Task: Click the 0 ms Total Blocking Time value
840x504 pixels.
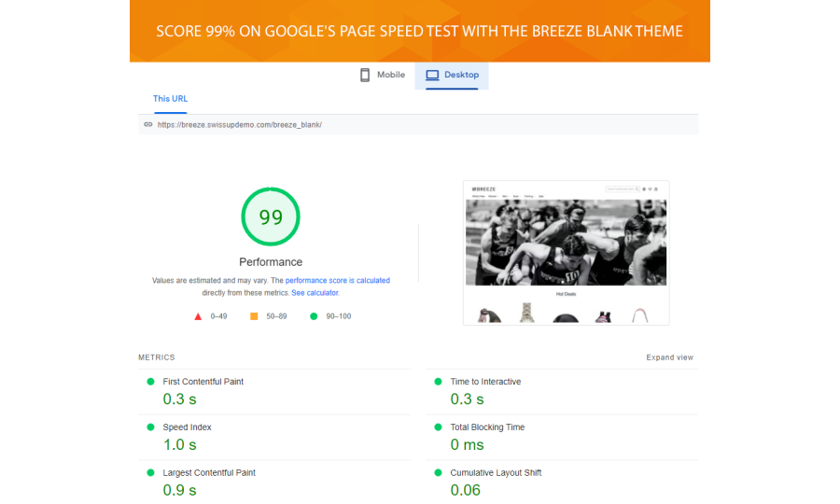Action: [x=468, y=444]
